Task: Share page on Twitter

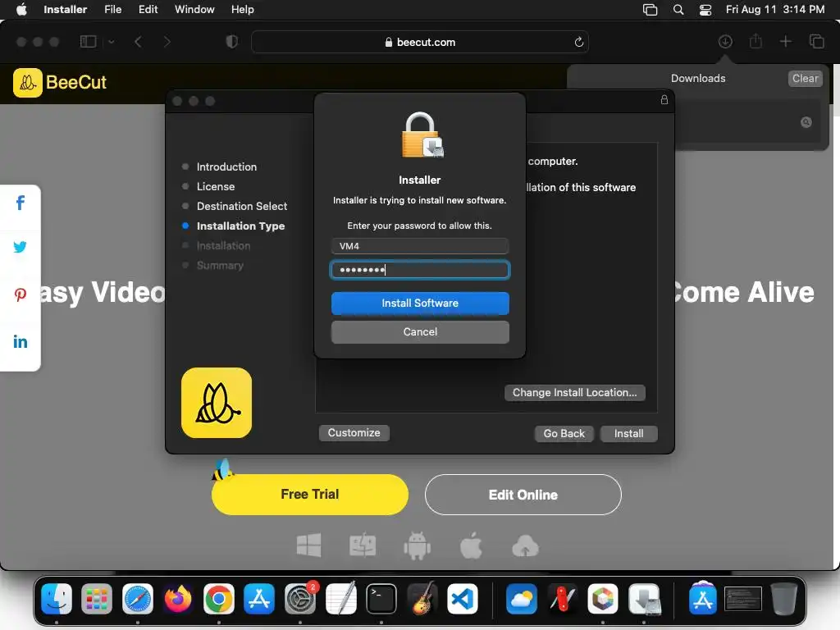Action: coord(20,247)
